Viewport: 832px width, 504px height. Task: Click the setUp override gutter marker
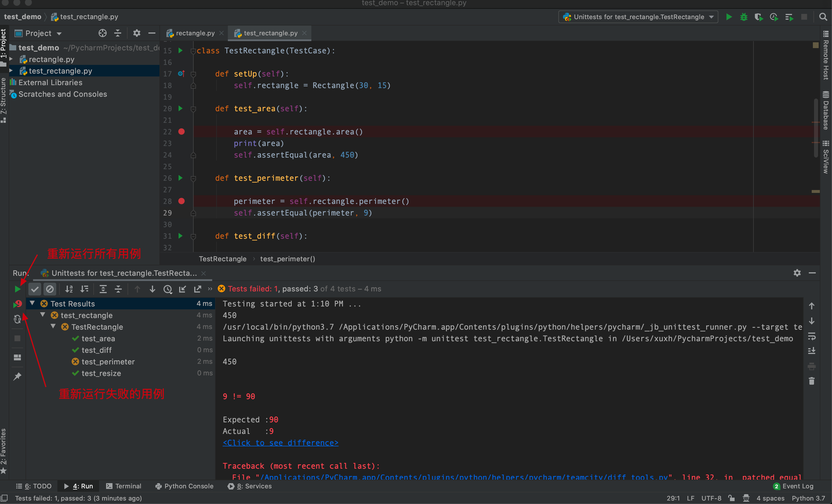pos(181,74)
